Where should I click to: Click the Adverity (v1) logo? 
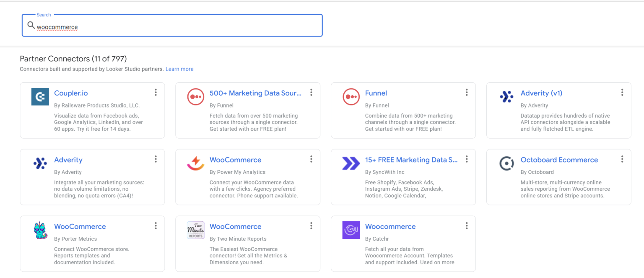[507, 97]
